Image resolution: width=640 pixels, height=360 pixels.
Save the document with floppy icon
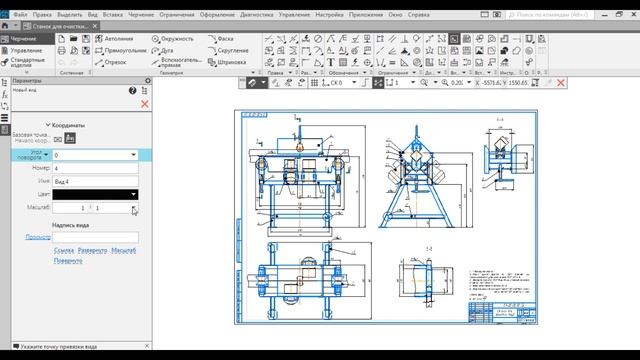(x=86, y=39)
